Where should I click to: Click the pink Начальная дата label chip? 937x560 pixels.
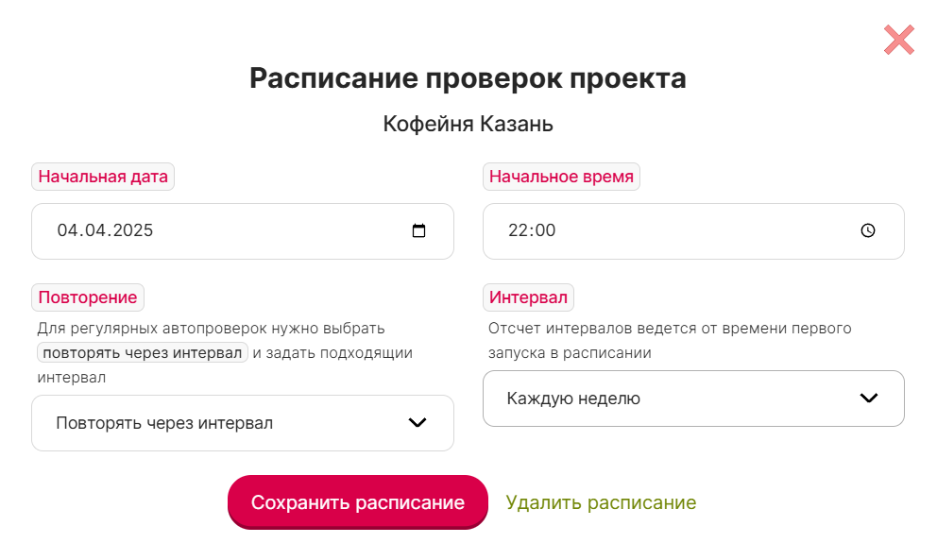click(x=103, y=177)
